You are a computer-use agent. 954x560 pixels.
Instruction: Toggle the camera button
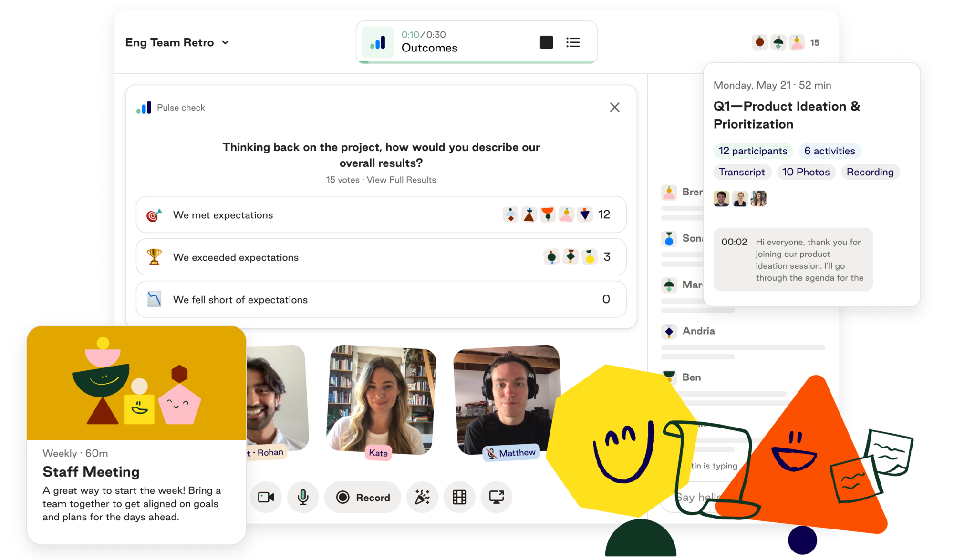266,498
